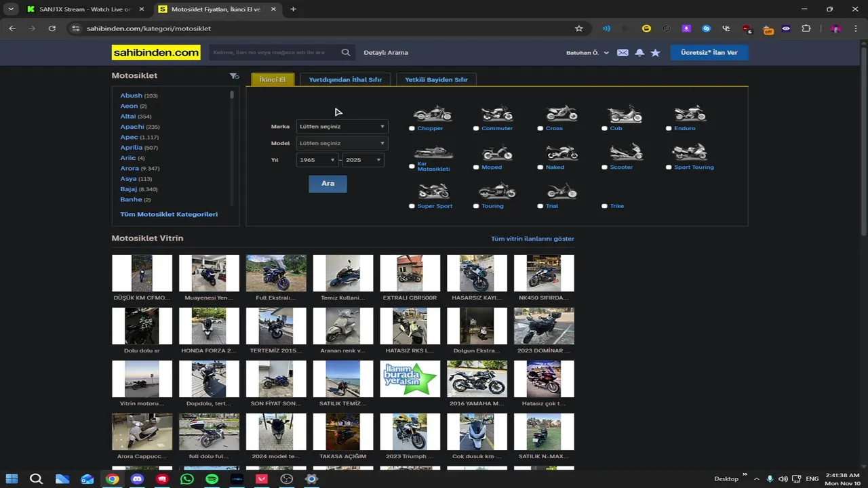Click the Ara search button

tap(328, 184)
